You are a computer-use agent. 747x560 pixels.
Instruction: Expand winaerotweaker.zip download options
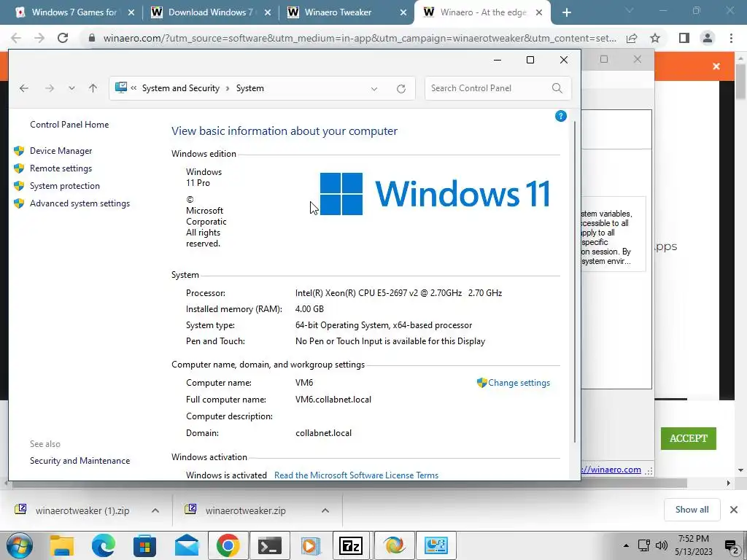coord(325,510)
